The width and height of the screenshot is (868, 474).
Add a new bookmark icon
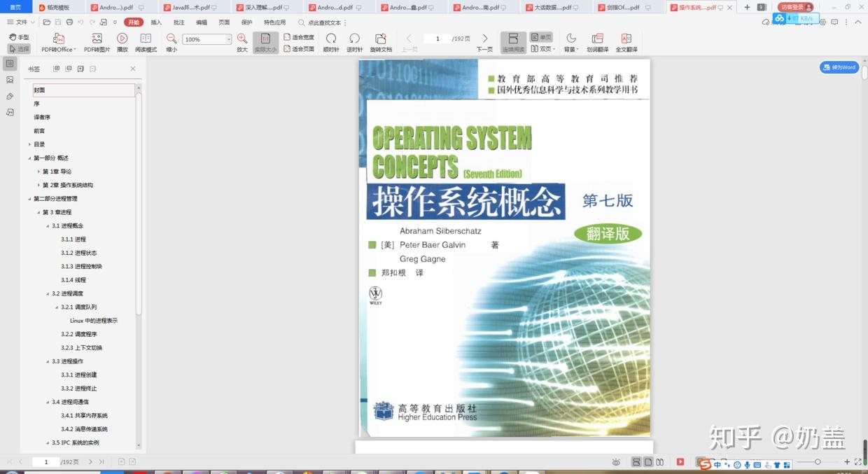pyautogui.click(x=80, y=69)
